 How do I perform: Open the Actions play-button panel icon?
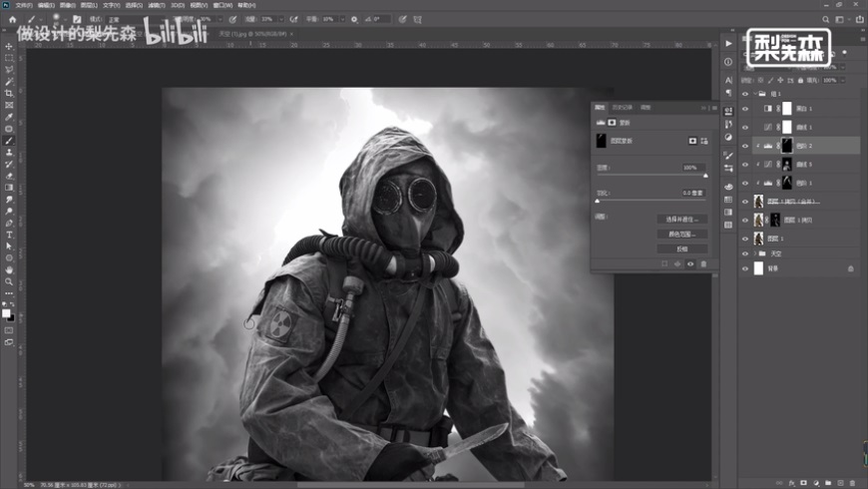click(x=728, y=44)
